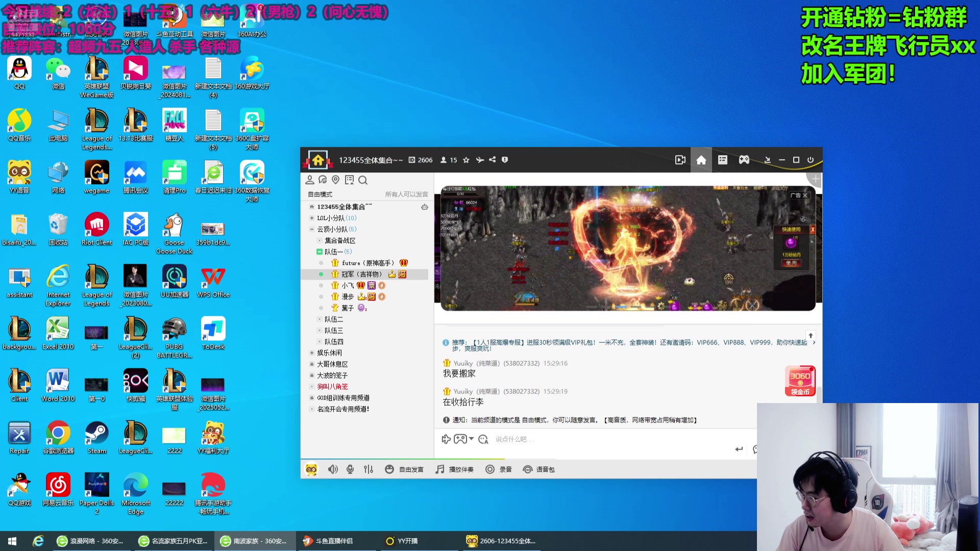Select the red 狗叫八角笼 channel

tap(332, 387)
